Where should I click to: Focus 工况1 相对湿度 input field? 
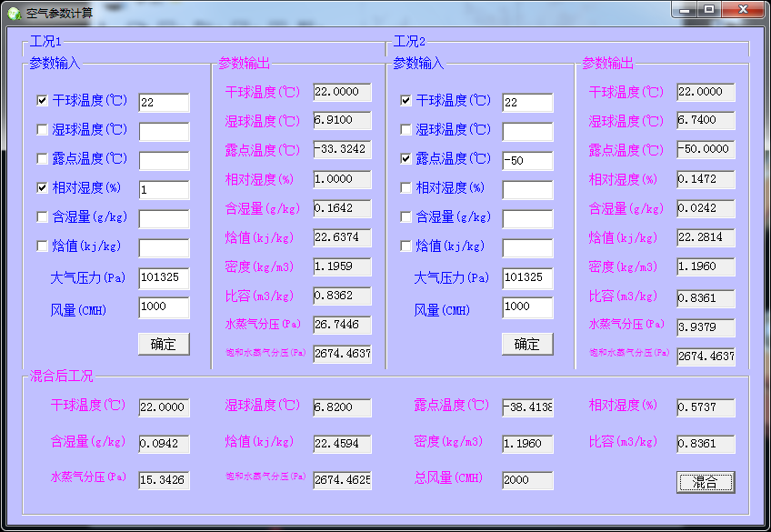(164, 190)
